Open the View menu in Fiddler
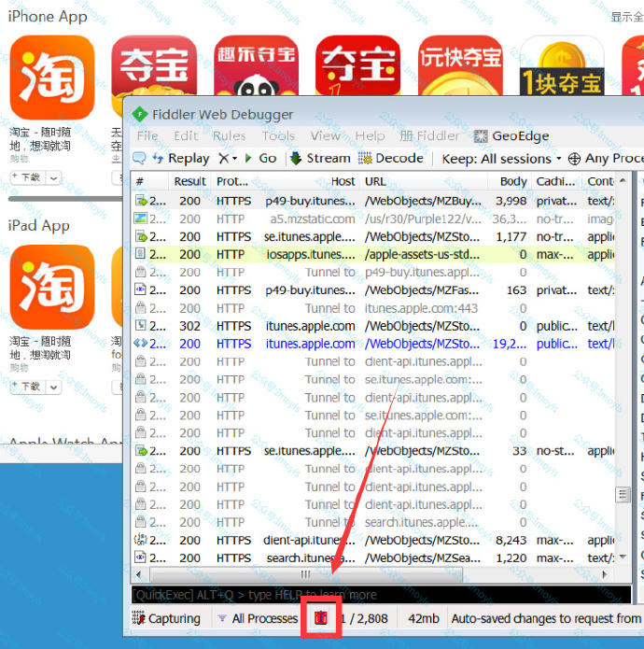Image resolution: width=644 pixels, height=649 pixels. point(325,135)
